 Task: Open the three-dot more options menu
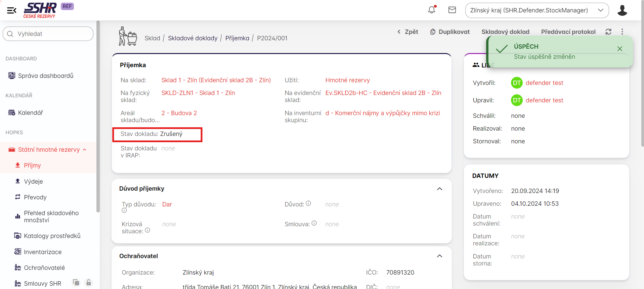point(622,32)
